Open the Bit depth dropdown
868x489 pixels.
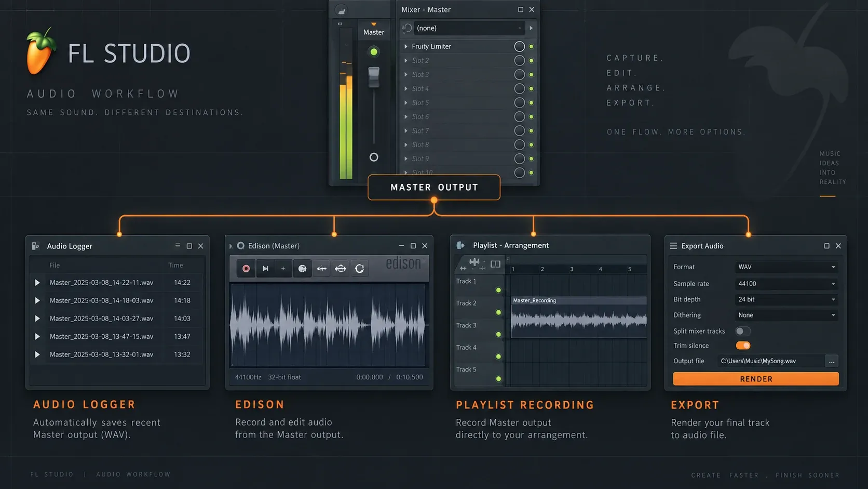coord(786,299)
